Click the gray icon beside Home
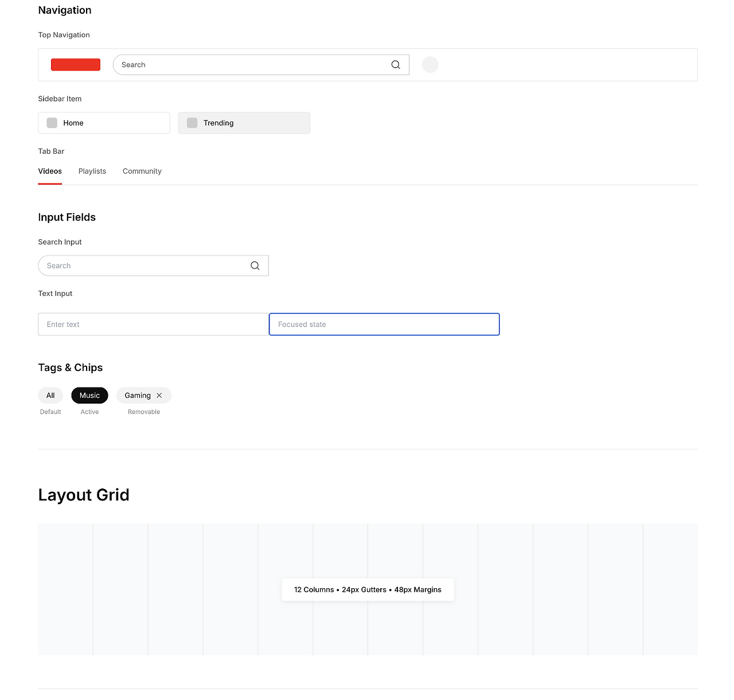The image size is (734, 700). point(52,123)
